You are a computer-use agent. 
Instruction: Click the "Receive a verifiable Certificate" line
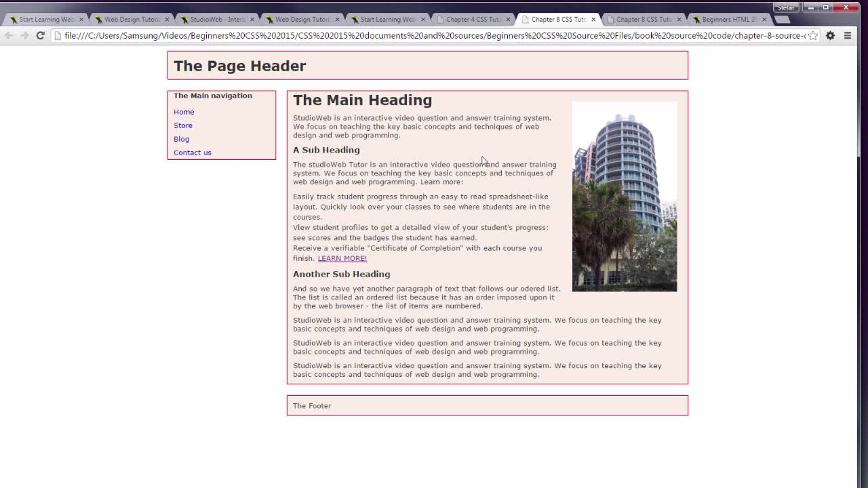[x=417, y=253]
